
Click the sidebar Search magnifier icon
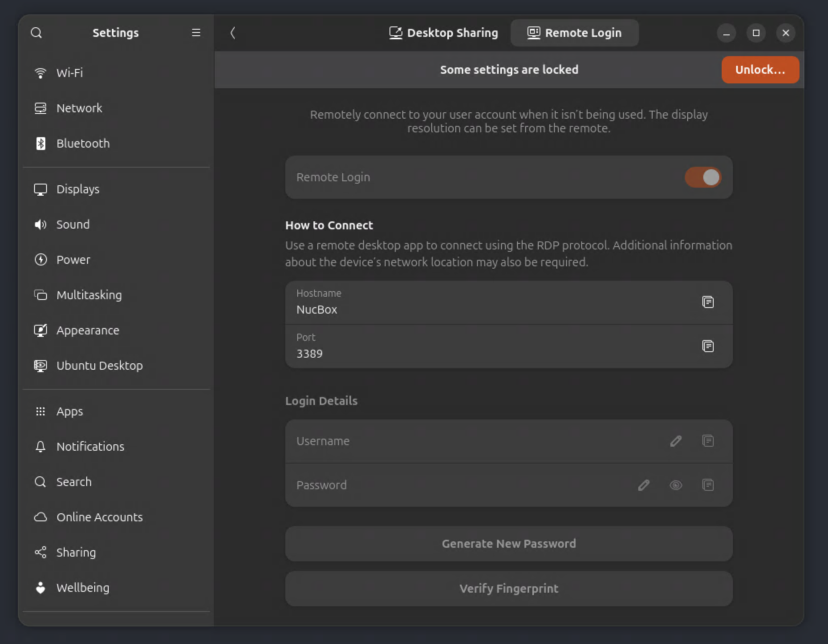[41, 482]
